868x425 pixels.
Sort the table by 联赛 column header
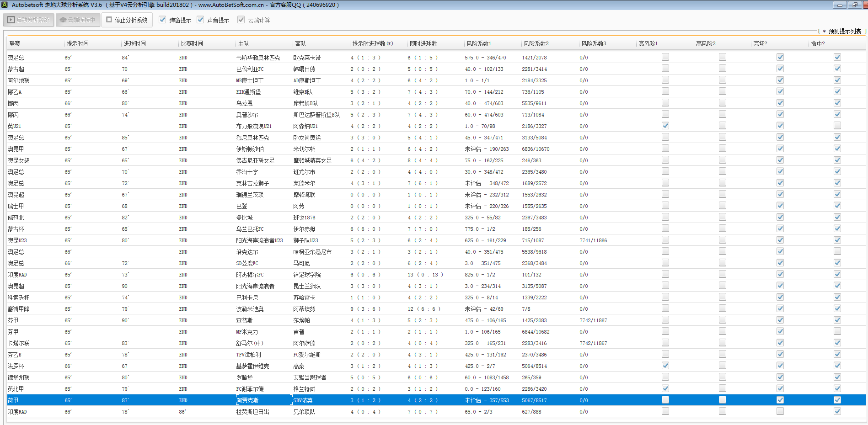pos(15,43)
